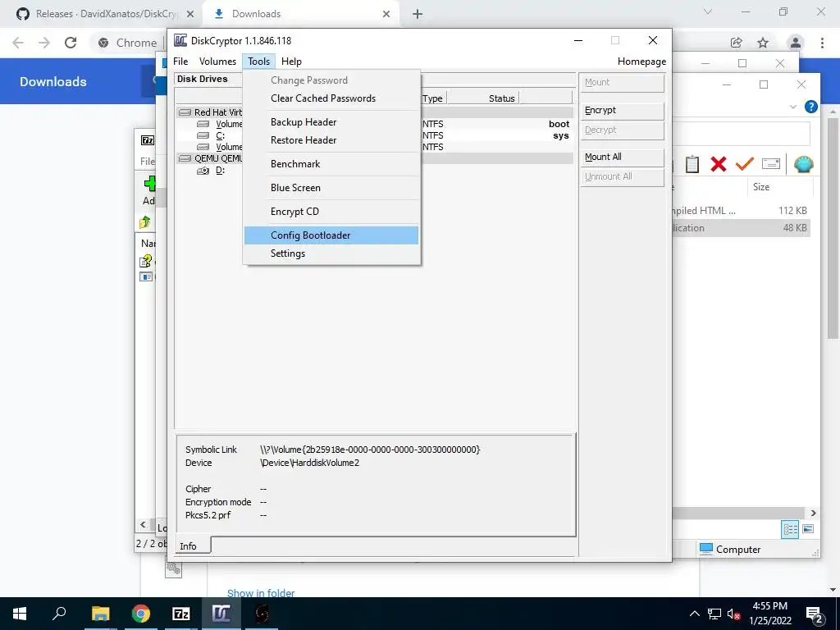This screenshot has height=630, width=840.
Task: Click the 7-Zip taskbar icon
Action: pyautogui.click(x=181, y=614)
